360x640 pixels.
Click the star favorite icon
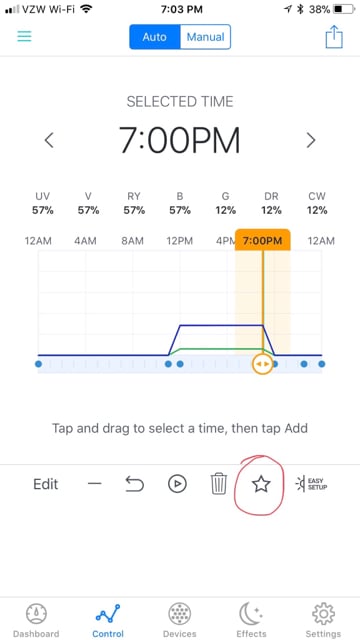coord(261,484)
